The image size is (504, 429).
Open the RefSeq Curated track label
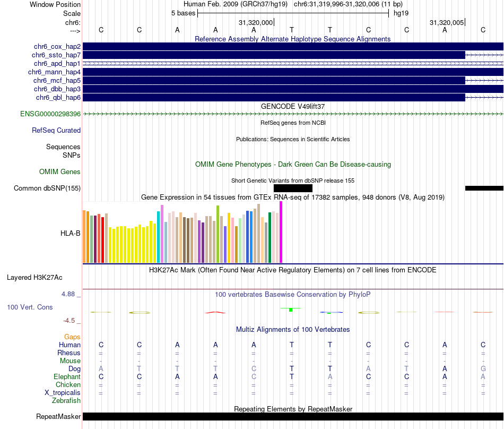56,130
